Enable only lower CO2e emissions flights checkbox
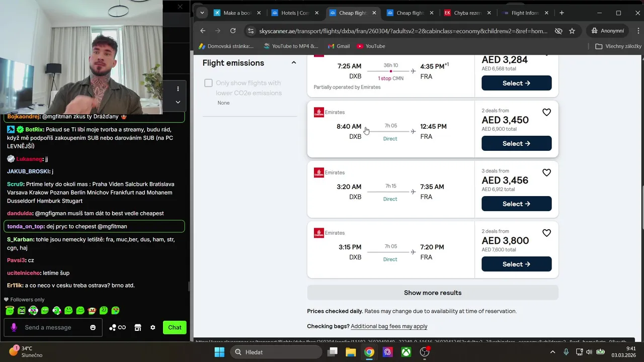Viewport: 644px width, 362px height. 208,83
